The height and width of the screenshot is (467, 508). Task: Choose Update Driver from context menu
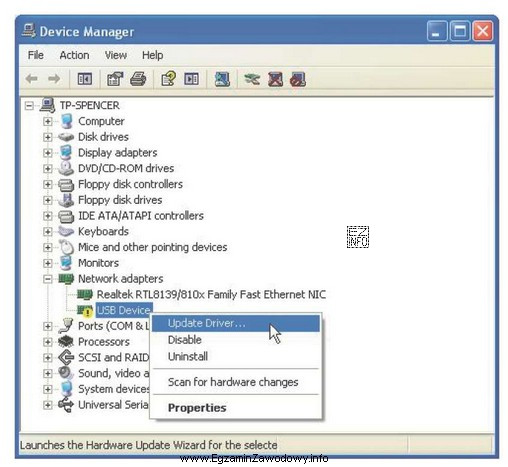(236, 323)
